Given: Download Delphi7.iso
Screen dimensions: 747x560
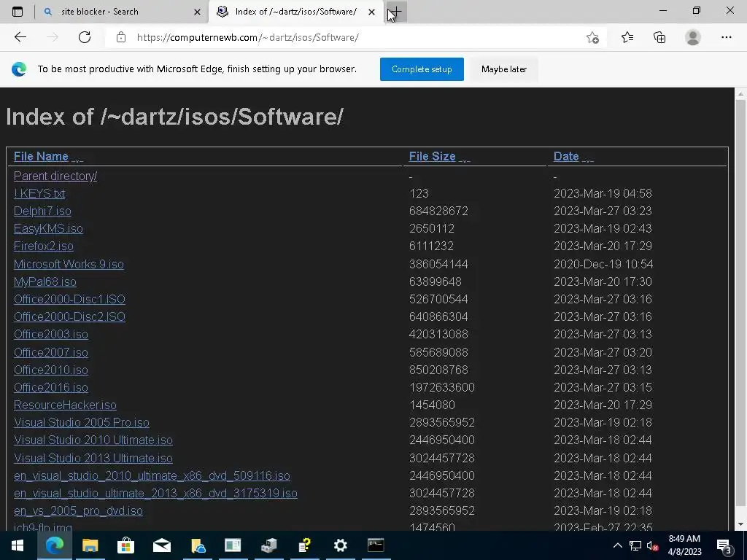Looking at the screenshot, I should tap(42, 211).
